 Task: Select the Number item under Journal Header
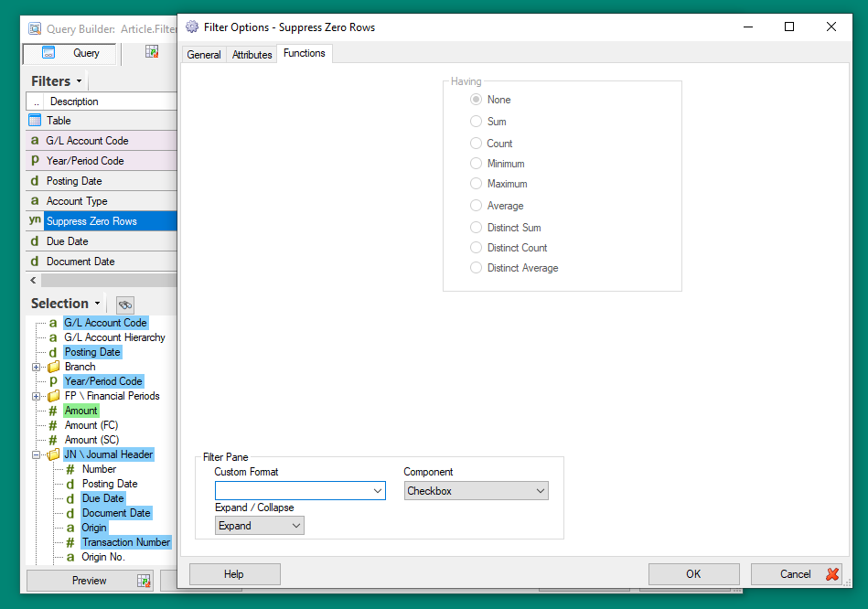(99, 469)
